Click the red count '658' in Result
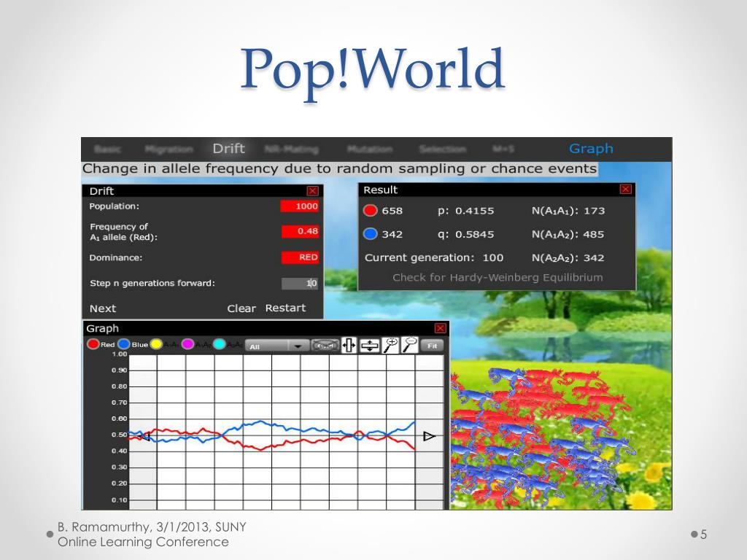The image size is (747, 560). point(392,211)
